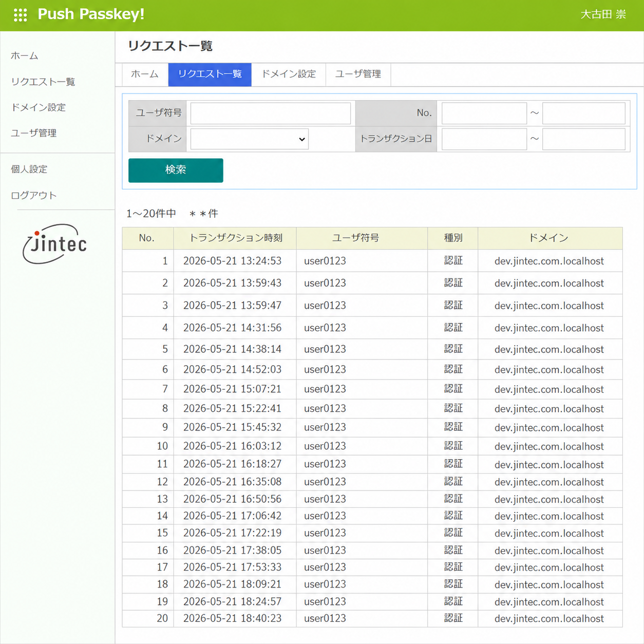644x644 pixels.
Task: Click ログアウト in the sidebar
Action: pyautogui.click(x=34, y=195)
